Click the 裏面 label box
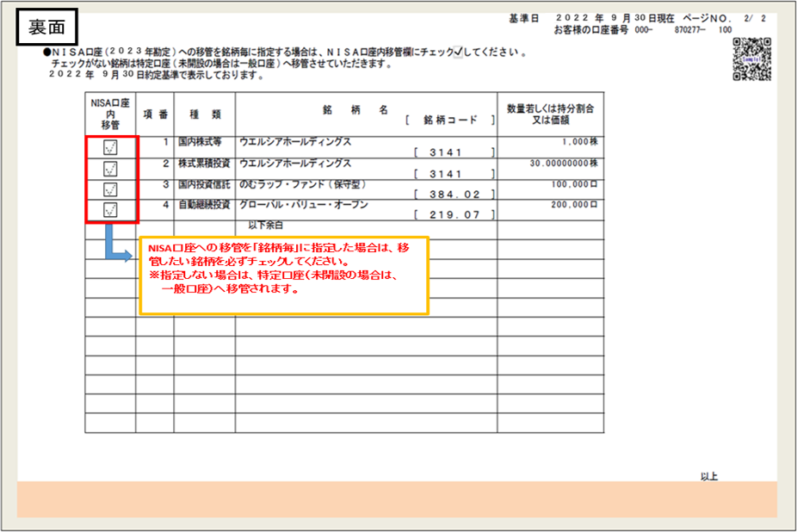 (x=46, y=27)
